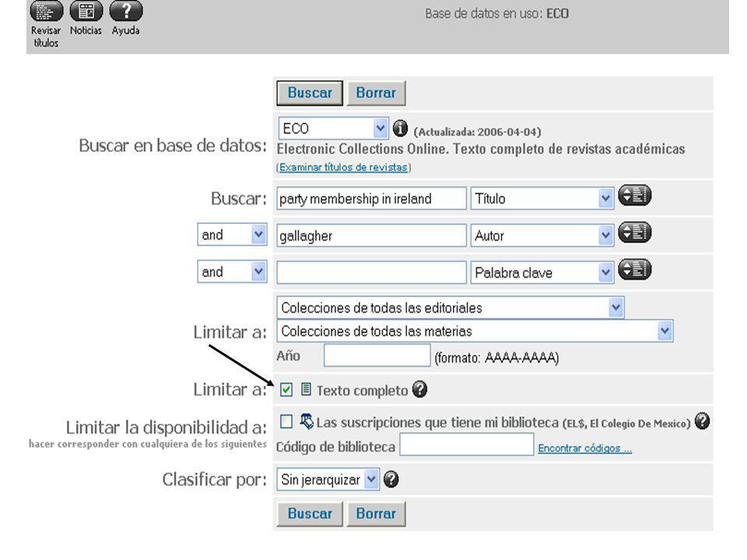Open the Palabra clave field type dropdown

(542, 272)
